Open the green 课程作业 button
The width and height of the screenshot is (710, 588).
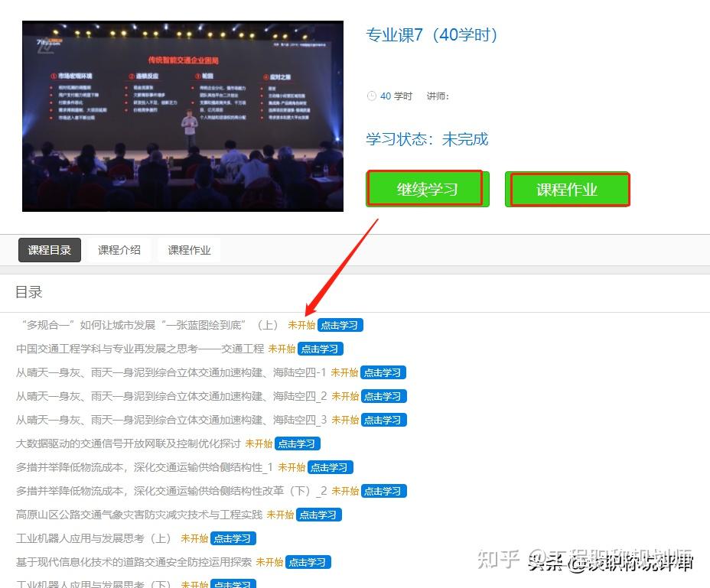568,189
